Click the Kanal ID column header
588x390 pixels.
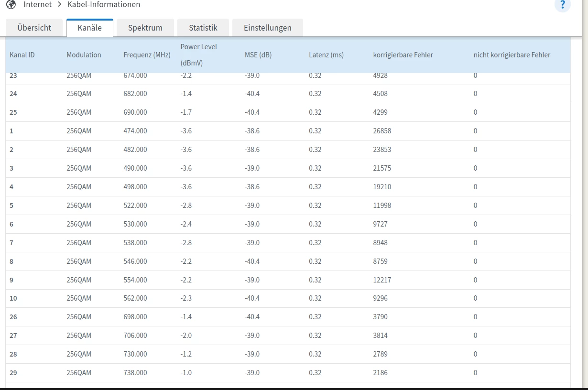pos(22,55)
